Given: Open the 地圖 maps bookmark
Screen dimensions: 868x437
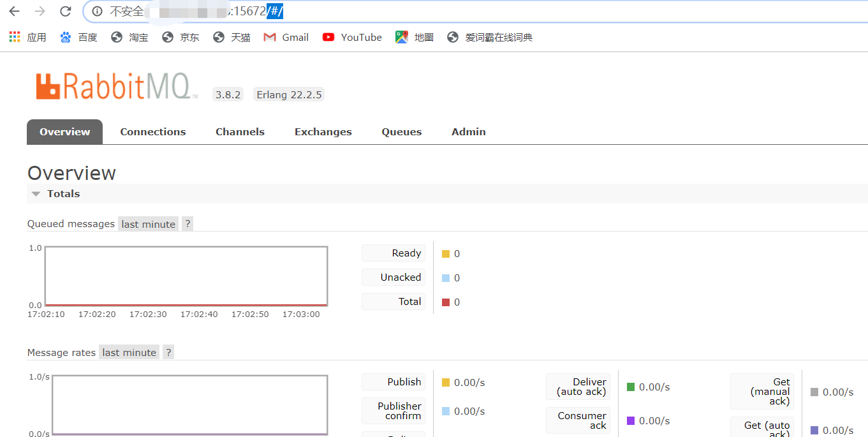Looking at the screenshot, I should pyautogui.click(x=415, y=38).
